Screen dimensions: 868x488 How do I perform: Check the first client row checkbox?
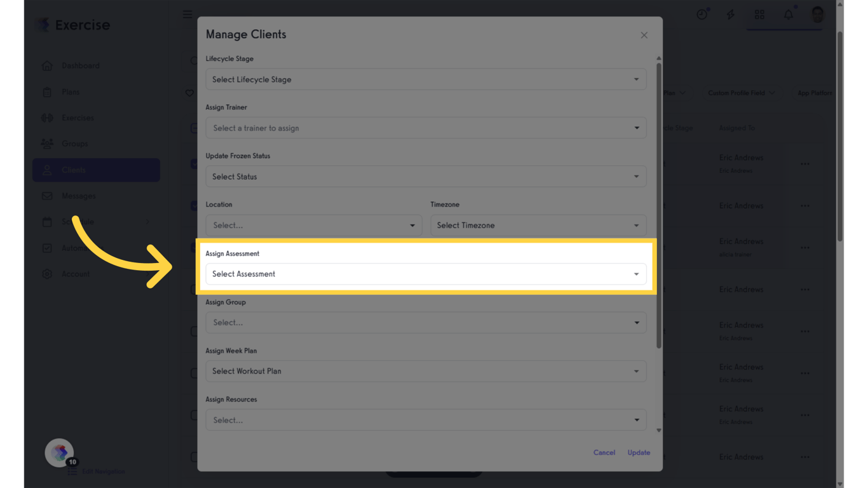pyautogui.click(x=194, y=128)
